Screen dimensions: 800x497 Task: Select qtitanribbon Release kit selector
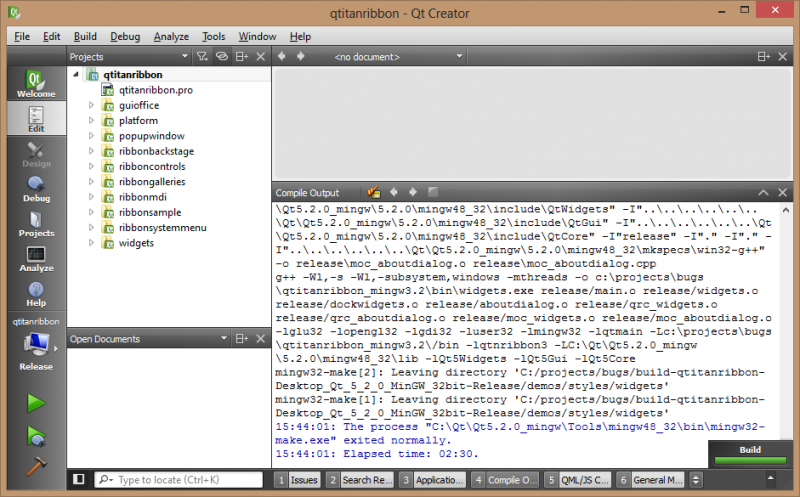point(36,347)
